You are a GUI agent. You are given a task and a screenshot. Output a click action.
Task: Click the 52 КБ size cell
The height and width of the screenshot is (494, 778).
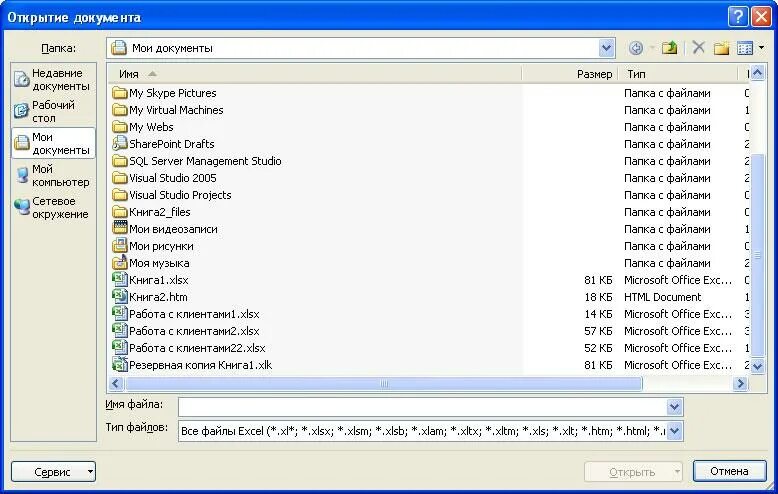pyautogui.click(x=598, y=348)
